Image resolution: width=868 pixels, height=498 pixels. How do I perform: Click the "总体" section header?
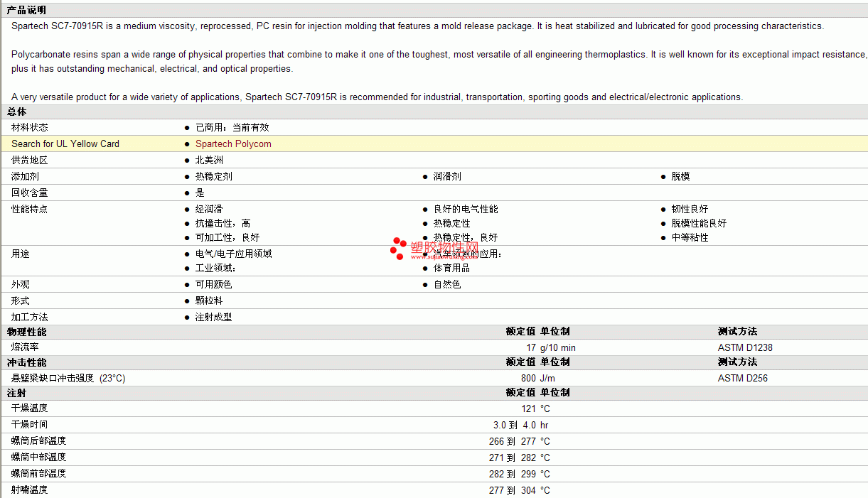(16, 112)
